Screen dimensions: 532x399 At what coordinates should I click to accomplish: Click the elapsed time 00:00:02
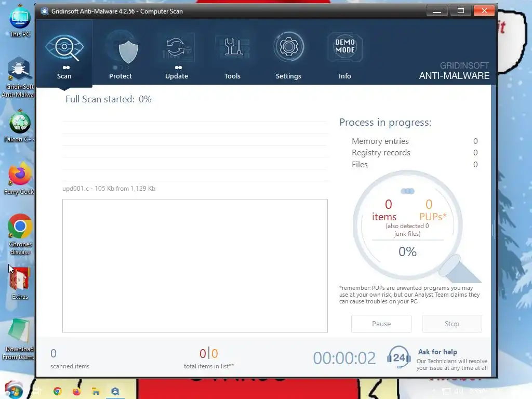[344, 358]
